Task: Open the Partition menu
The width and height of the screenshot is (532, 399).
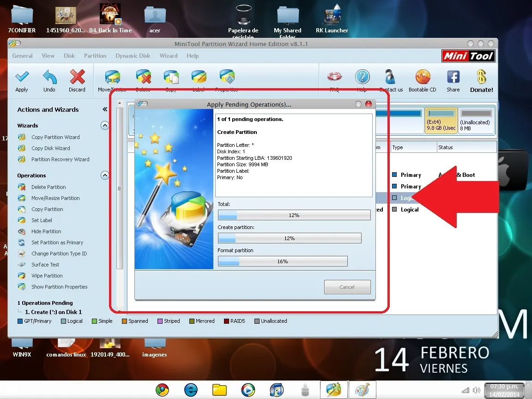Action: click(95, 55)
